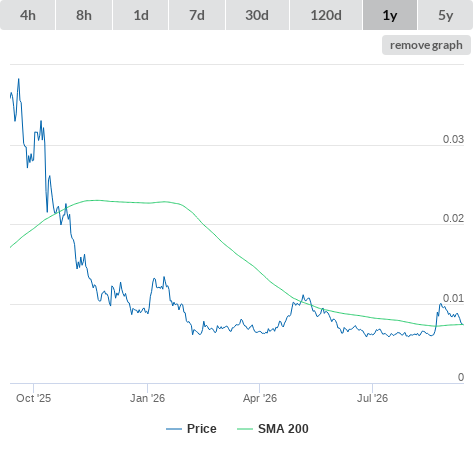This screenshot has height=455, width=474.
Task: Select the 4h time range tab
Action: click(28, 15)
